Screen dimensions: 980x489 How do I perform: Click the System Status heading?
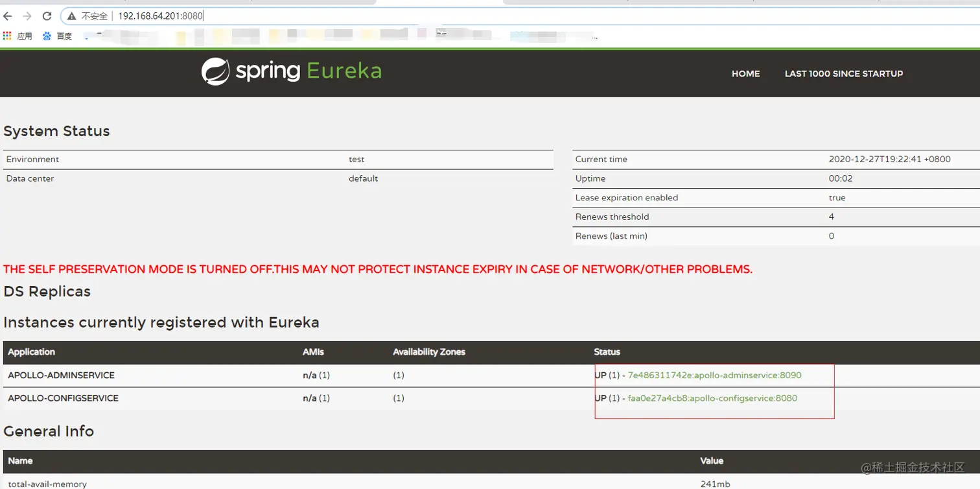(56, 131)
